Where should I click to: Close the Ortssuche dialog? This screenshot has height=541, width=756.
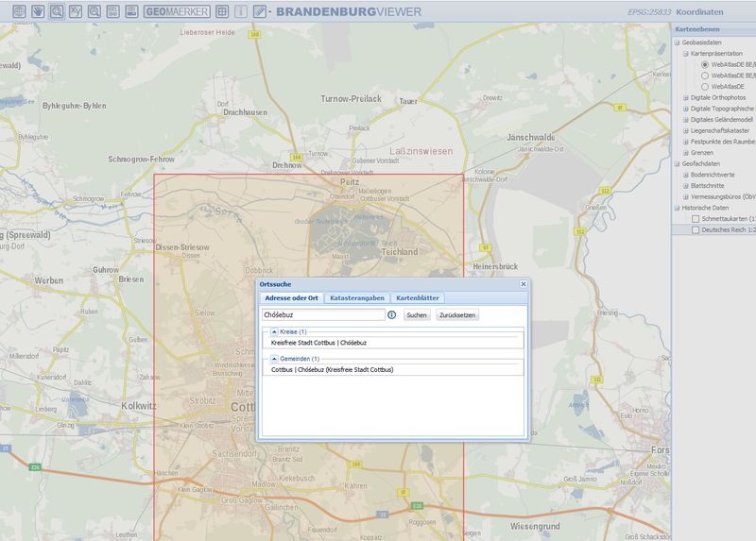pos(524,284)
